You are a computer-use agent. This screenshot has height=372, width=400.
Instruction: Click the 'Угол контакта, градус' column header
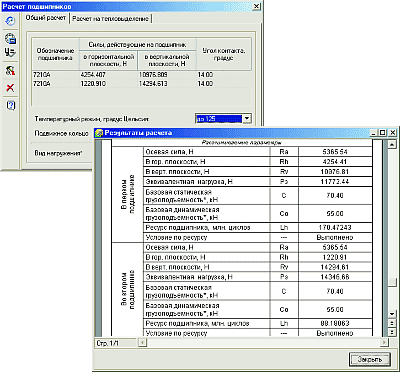(x=224, y=54)
